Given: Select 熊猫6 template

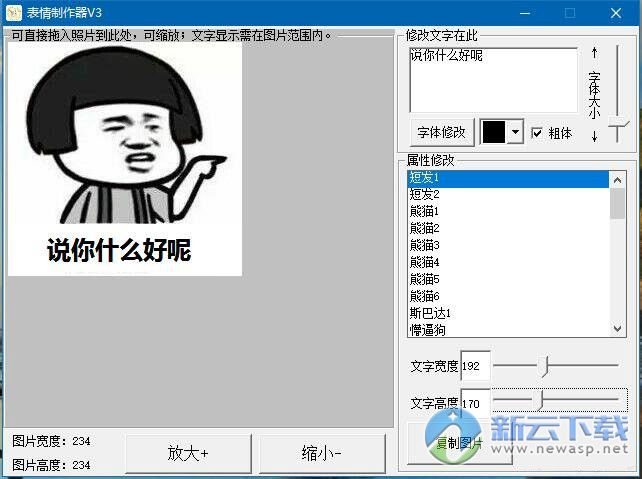Looking at the screenshot, I should 508,296.
